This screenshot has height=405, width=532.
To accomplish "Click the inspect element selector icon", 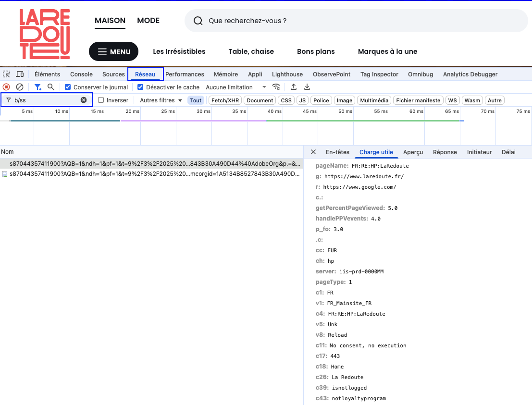I will coord(6,74).
